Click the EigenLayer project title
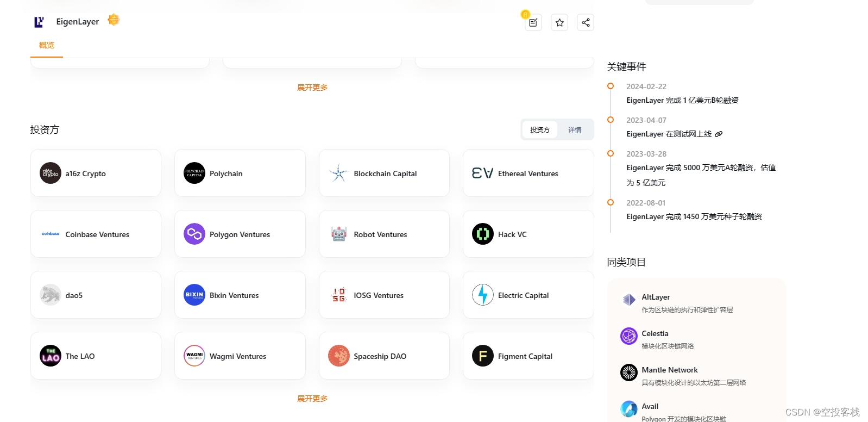The height and width of the screenshot is (422, 868). click(x=78, y=22)
